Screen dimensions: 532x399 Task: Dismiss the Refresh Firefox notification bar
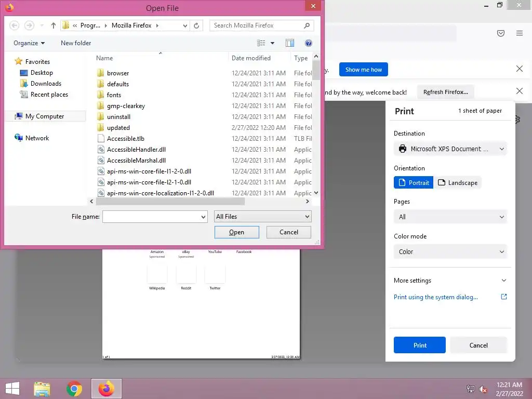coord(520,91)
